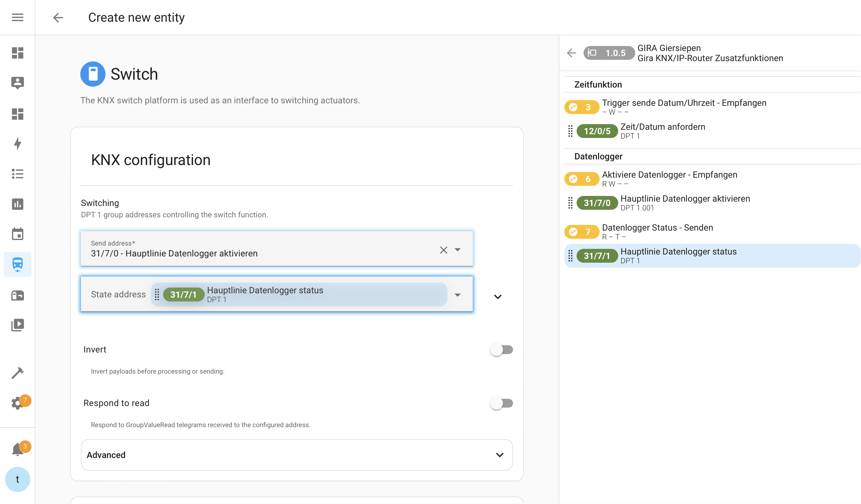Image resolution: width=861 pixels, height=504 pixels.
Task: Go back from GIRA device panel
Action: pos(571,53)
